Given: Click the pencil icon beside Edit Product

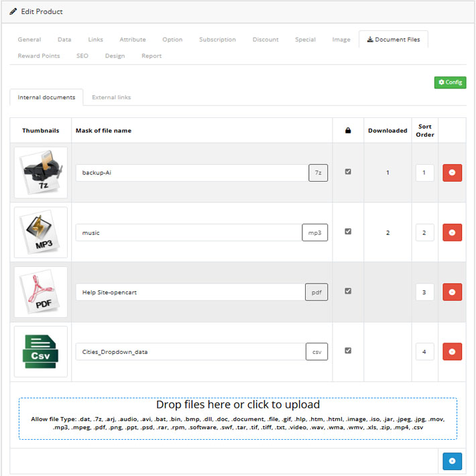Looking at the screenshot, I should (13, 11).
